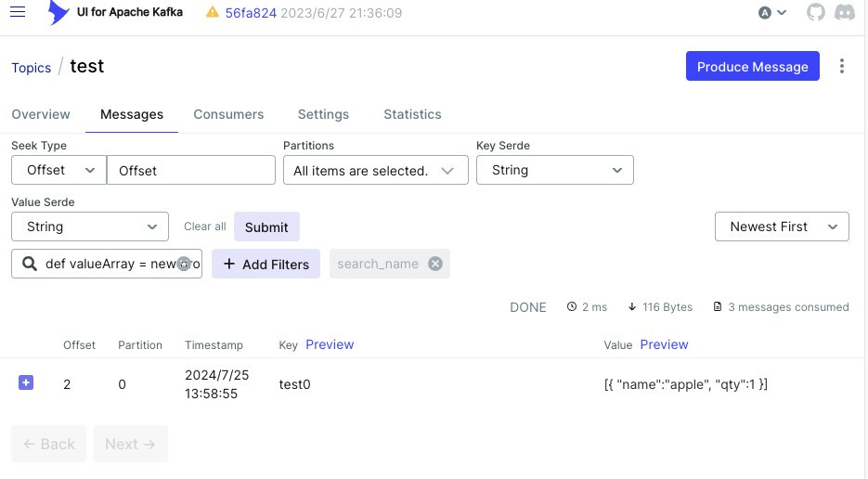Click the warning triangle icon

[212, 12]
